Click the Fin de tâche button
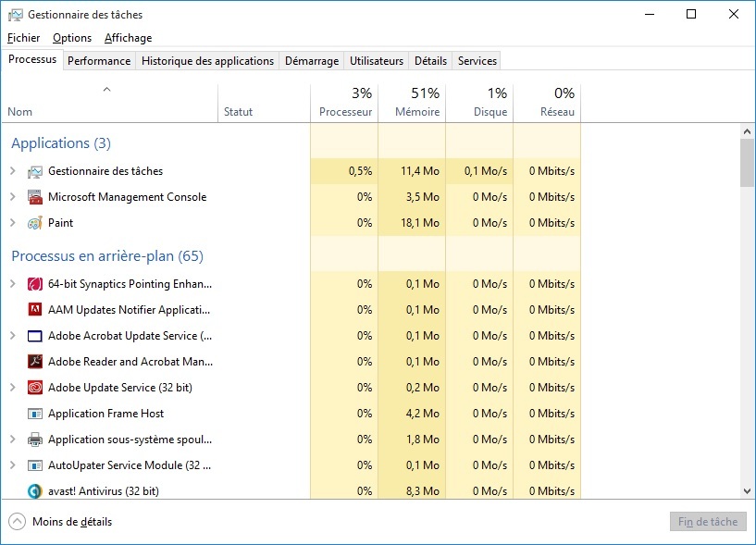The height and width of the screenshot is (545, 756). pos(708,521)
